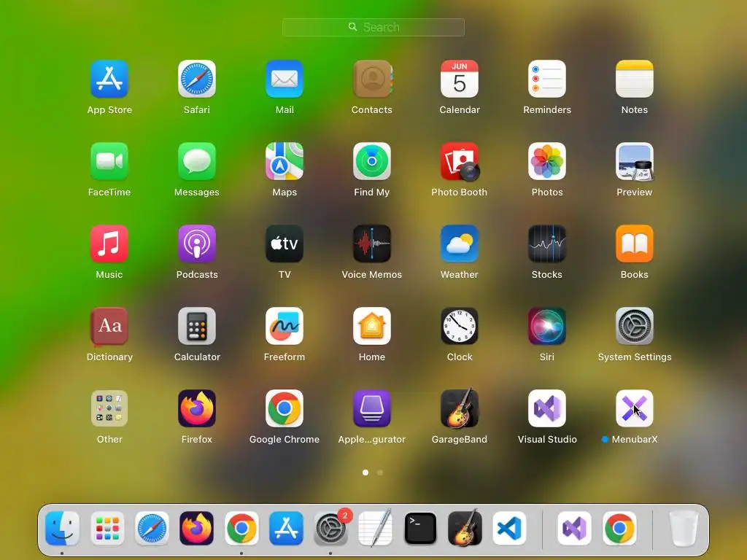Screen dimensions: 747x560
Task: Launch the Clock app
Action: (460, 326)
